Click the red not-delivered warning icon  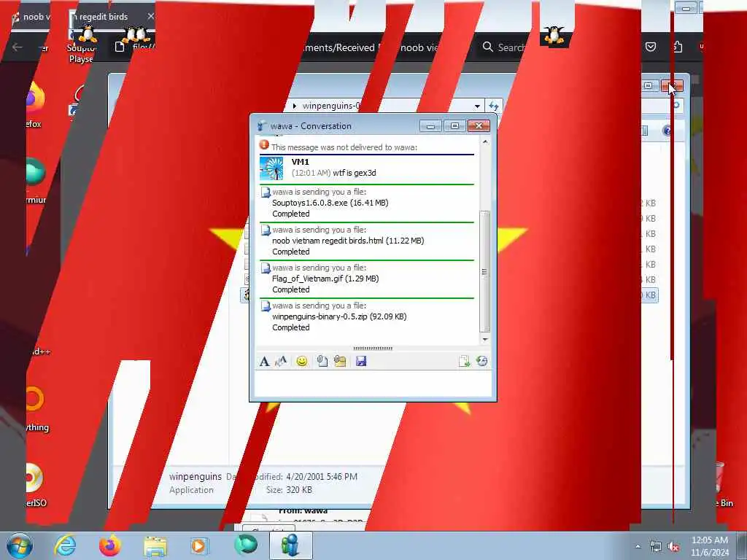click(x=264, y=145)
